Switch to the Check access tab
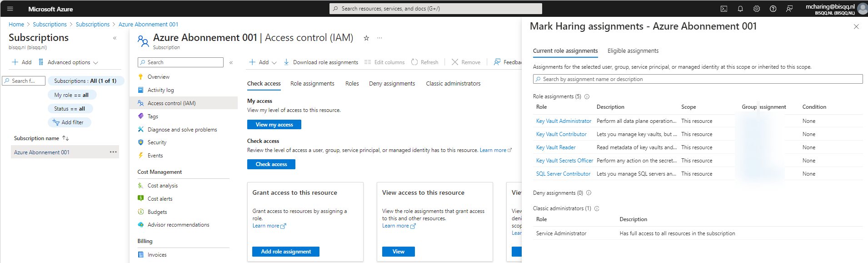 click(x=264, y=84)
